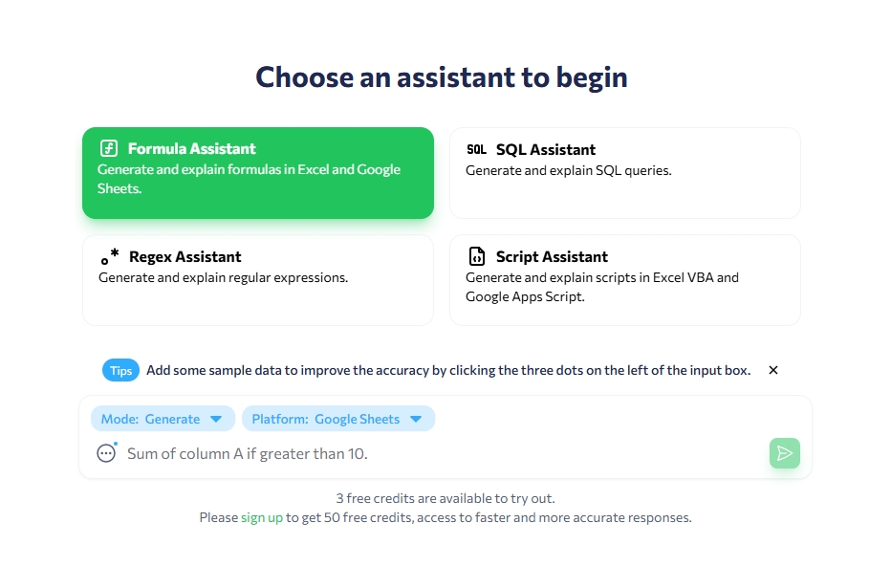Follow the sign up link
The image size is (891, 588).
pos(261,517)
